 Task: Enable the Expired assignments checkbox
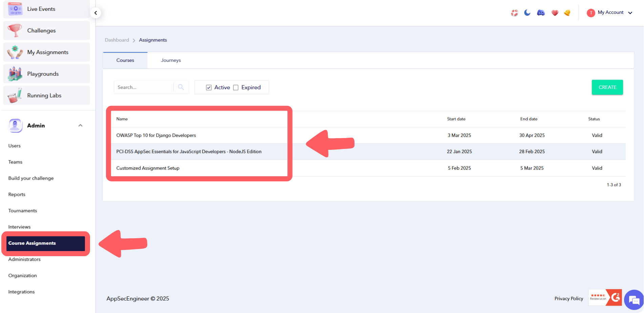pyautogui.click(x=236, y=87)
